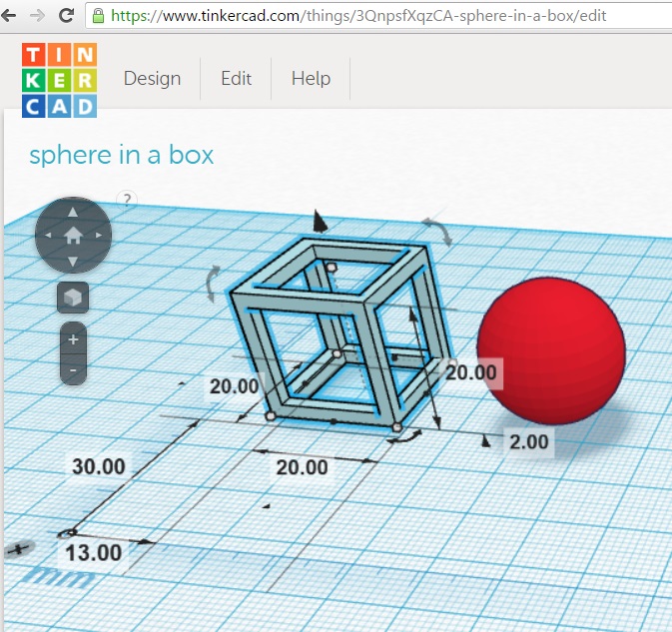Reload the page in the browser
The height and width of the screenshot is (632, 672).
[67, 16]
